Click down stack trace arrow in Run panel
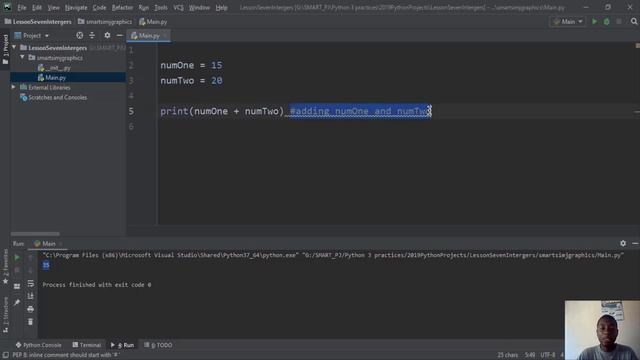Screen dimensions: 640x360 tap(31, 270)
